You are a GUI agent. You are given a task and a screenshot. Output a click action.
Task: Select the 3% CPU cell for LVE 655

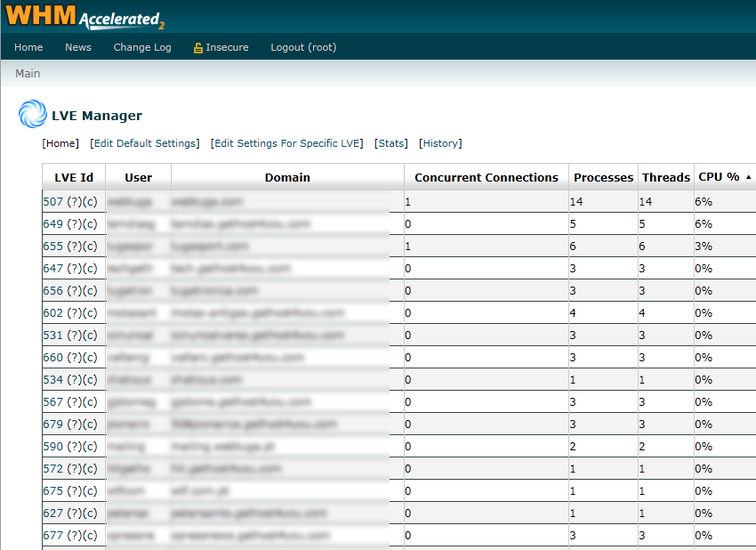725,246
